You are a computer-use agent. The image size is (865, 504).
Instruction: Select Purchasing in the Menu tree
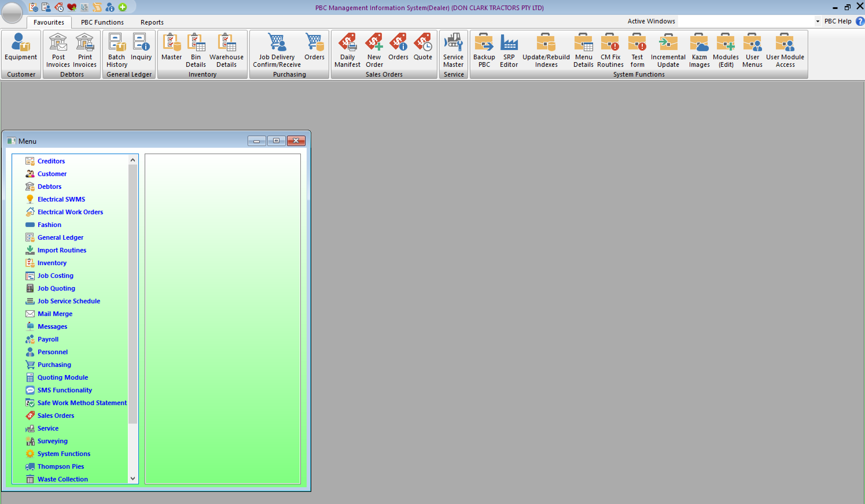coord(54,364)
